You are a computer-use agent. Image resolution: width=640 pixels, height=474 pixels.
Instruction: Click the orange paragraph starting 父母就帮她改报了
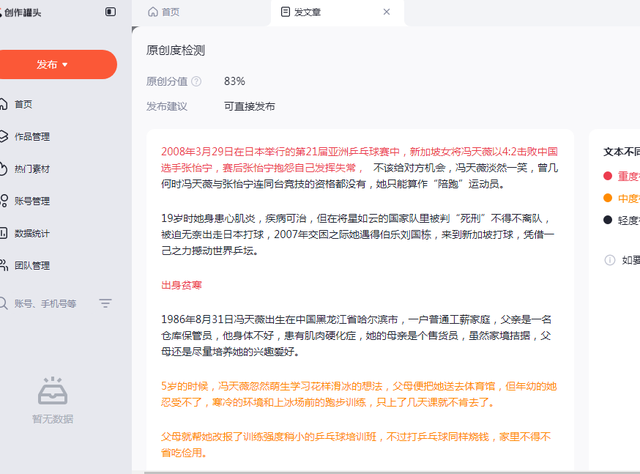[356, 445]
